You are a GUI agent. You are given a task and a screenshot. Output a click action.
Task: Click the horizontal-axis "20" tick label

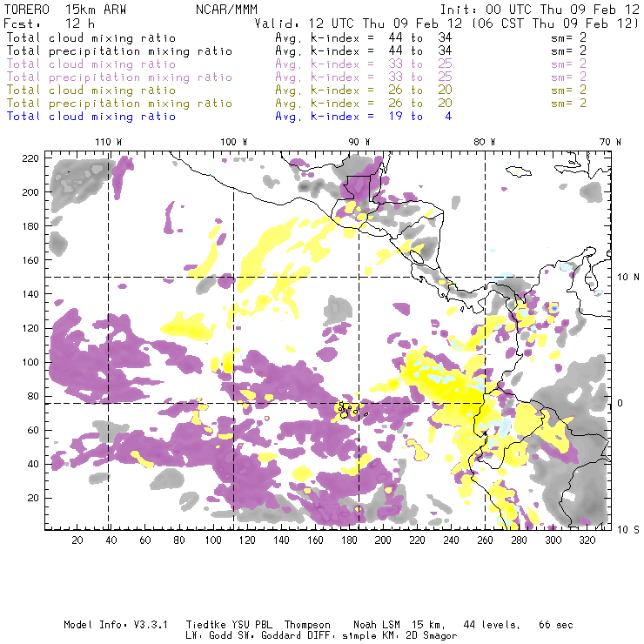point(77,540)
